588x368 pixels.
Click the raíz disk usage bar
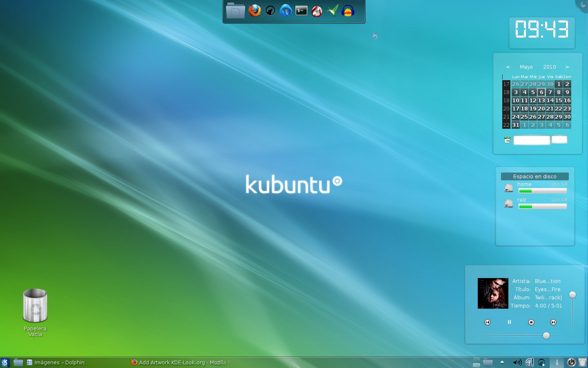point(543,206)
